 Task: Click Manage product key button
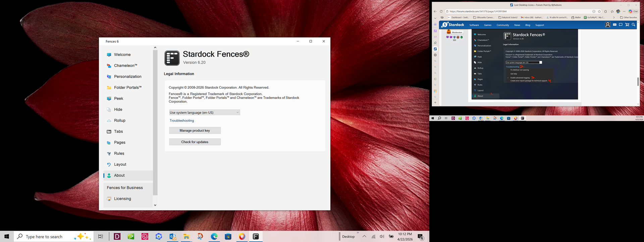click(x=195, y=130)
